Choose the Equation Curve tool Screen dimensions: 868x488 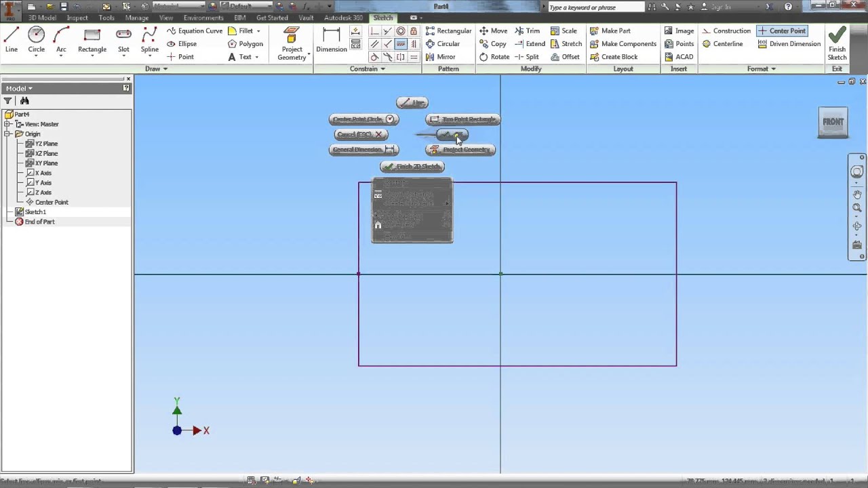194,30
